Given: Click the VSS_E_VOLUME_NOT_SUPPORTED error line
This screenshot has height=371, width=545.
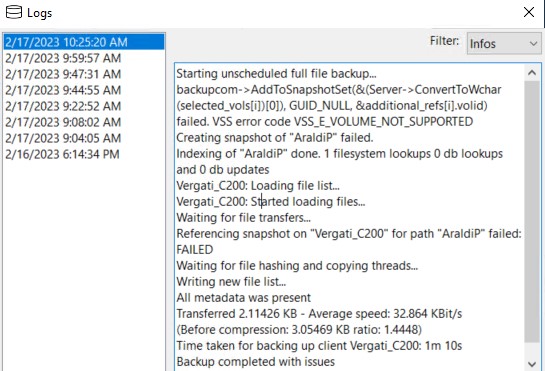Looking at the screenshot, I should (x=325, y=122).
